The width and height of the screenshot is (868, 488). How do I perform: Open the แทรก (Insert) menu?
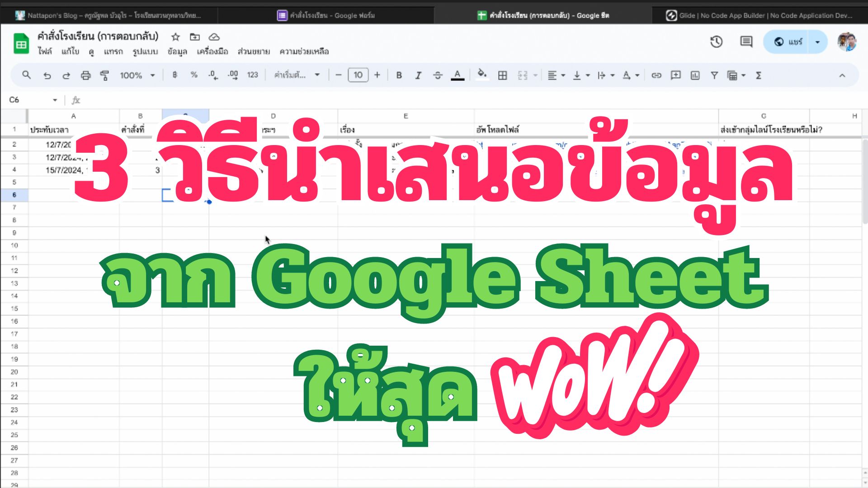(113, 52)
